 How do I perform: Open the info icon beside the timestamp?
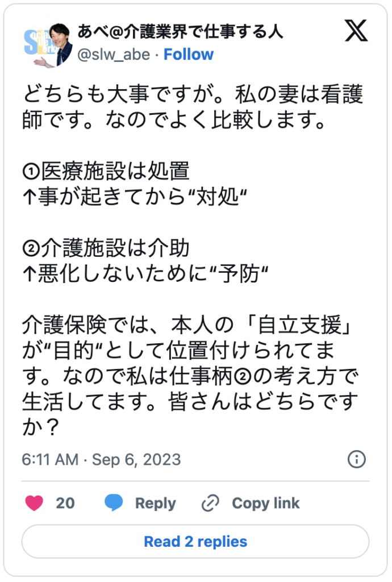[x=356, y=459]
